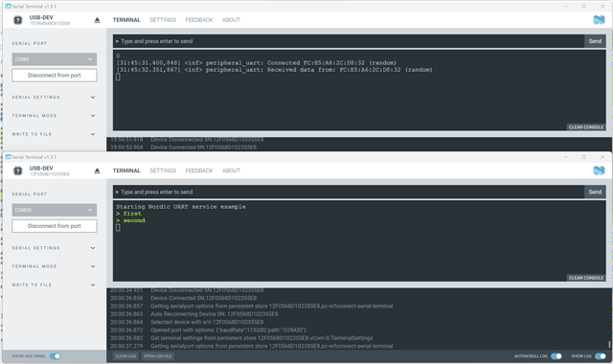Open the COM20 serial port dropdown
613x364 pixels.
click(x=55, y=210)
